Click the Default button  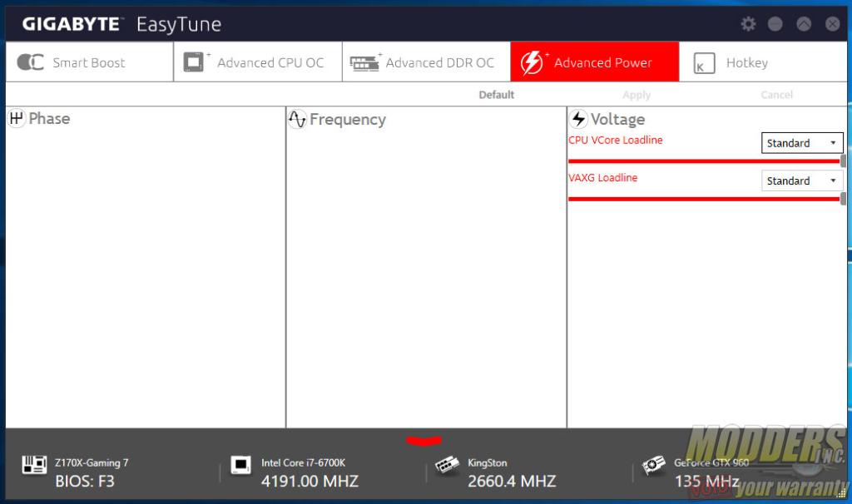tap(497, 95)
